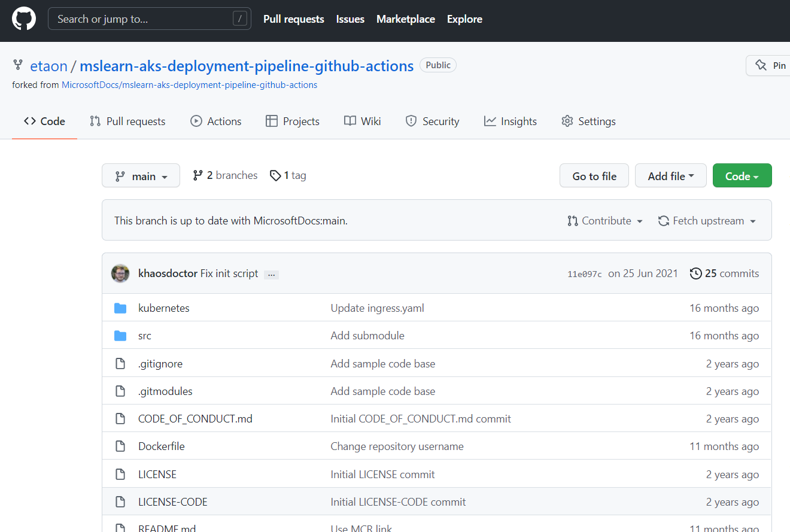Image resolution: width=790 pixels, height=532 pixels.
Task: Open the Update ingress.yaml commit message
Action: tap(378, 308)
